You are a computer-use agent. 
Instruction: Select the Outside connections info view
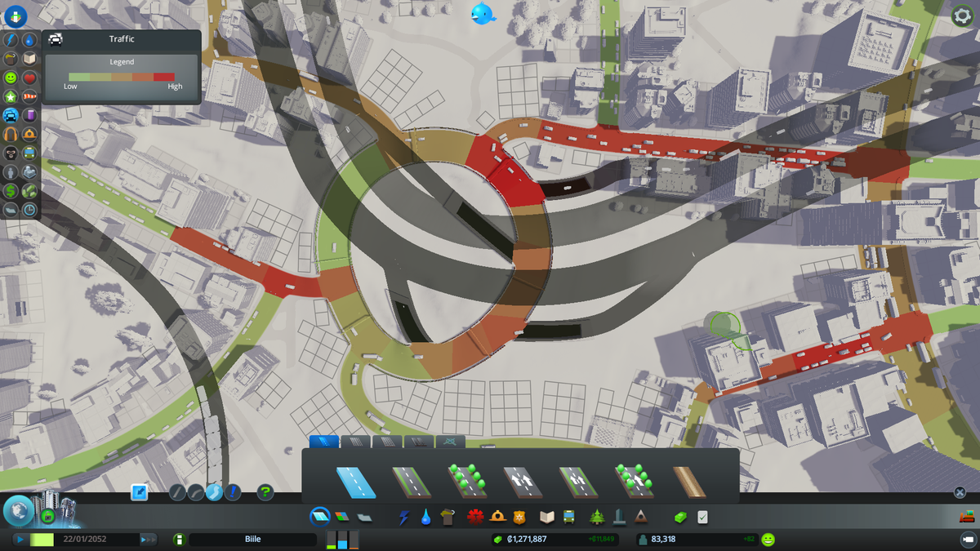29,172
